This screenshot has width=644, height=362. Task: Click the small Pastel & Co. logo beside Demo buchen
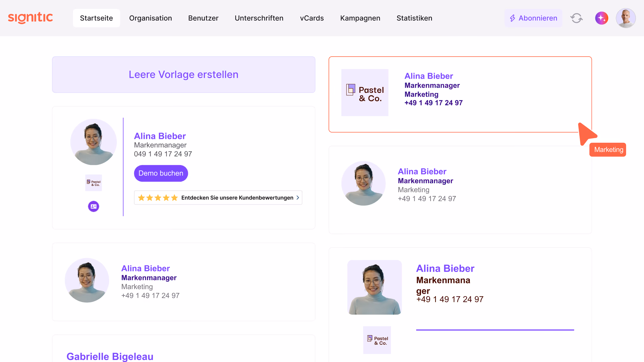tap(94, 183)
